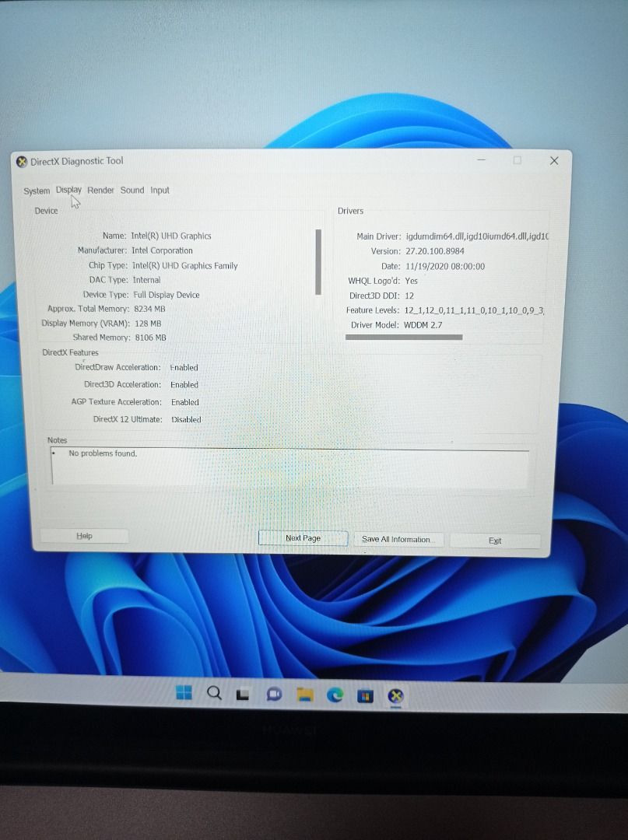Open the taskbar Search icon
628x840 pixels.
214,693
